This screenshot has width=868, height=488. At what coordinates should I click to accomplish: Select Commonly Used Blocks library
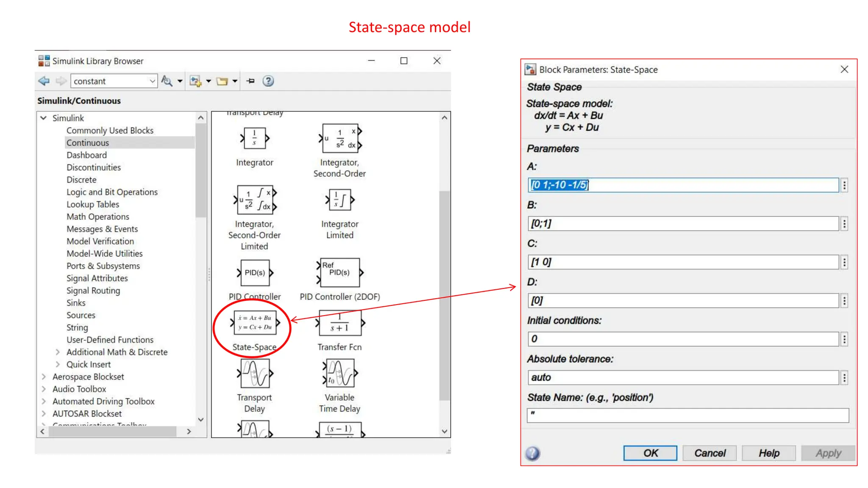110,130
